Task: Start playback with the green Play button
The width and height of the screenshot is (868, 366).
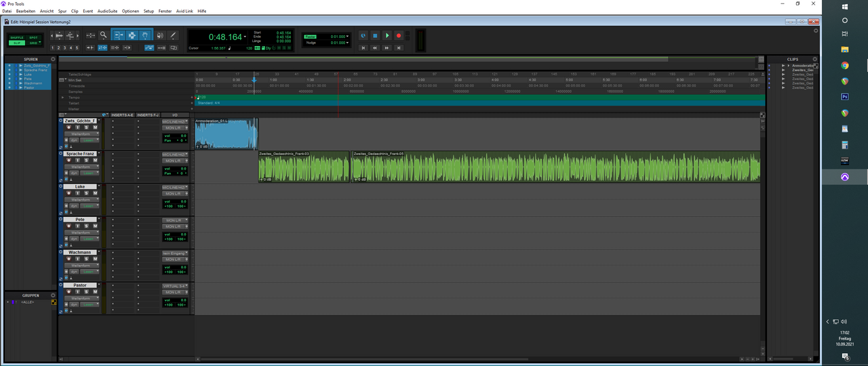Action: pos(387,35)
